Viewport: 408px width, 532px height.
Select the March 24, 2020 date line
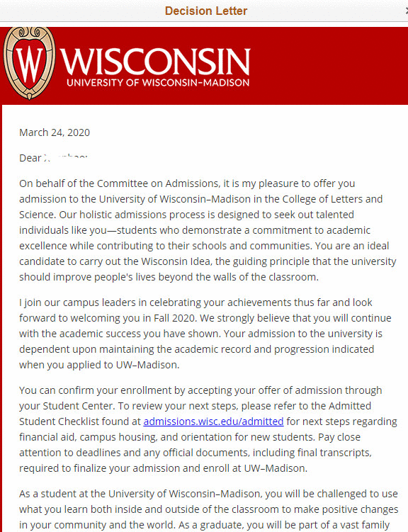55,132
